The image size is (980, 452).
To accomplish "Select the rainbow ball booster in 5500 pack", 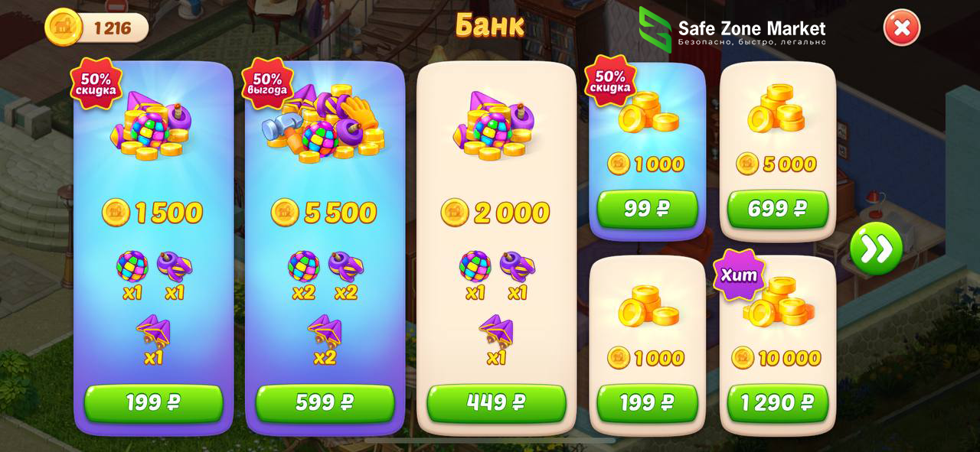I will click(303, 266).
